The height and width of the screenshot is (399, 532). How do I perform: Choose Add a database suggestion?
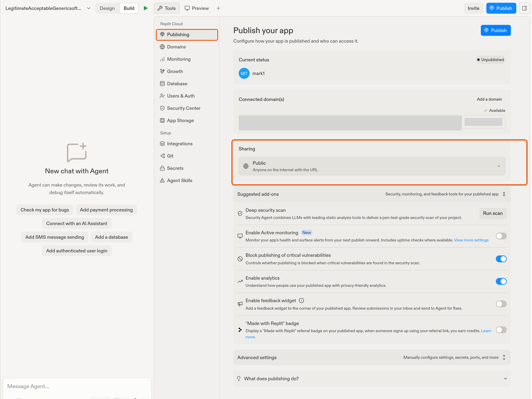pyautogui.click(x=111, y=237)
